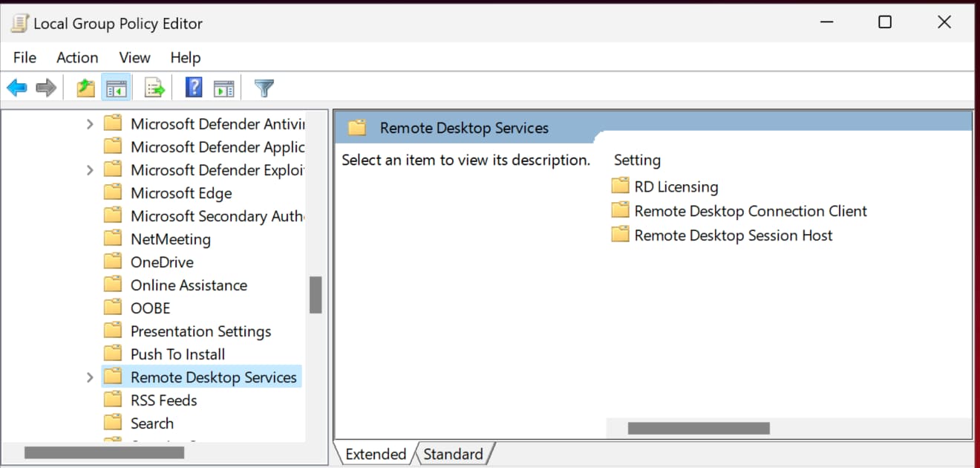Image resolution: width=980 pixels, height=468 pixels.
Task: Select OneDrive in the tree
Action: 162,262
